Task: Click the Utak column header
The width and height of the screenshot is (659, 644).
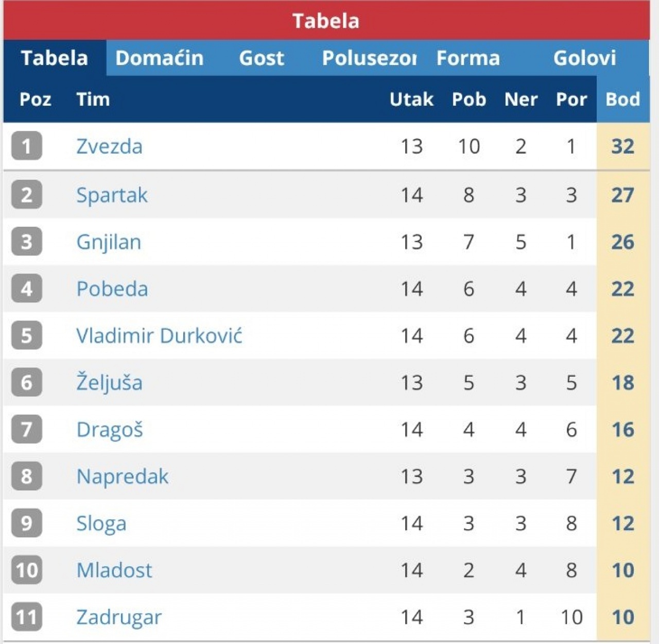Action: 411,99
